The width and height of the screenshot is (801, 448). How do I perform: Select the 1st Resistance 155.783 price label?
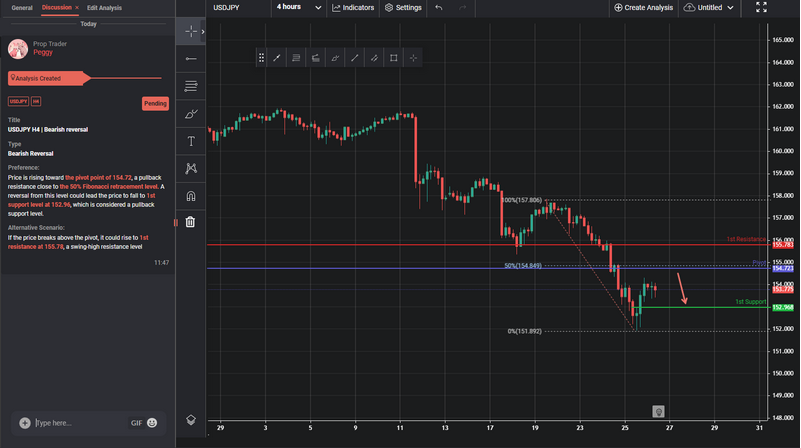(783, 245)
